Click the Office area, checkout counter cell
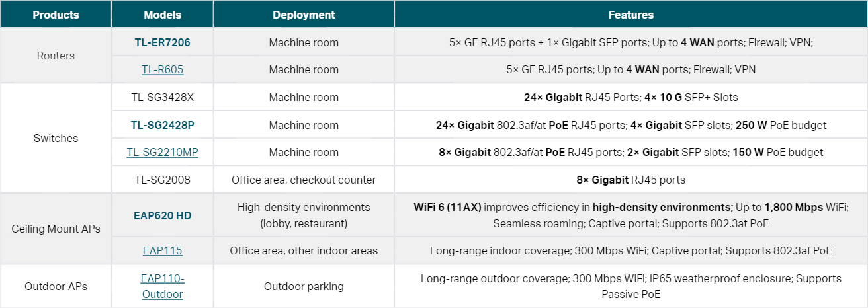The image size is (868, 308). [x=304, y=180]
